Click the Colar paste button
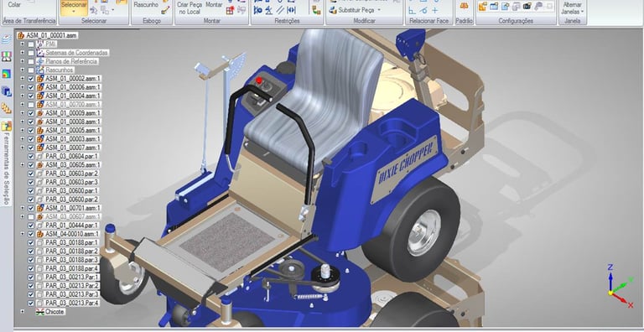The width and height of the screenshot is (644, 332). coord(14,4)
